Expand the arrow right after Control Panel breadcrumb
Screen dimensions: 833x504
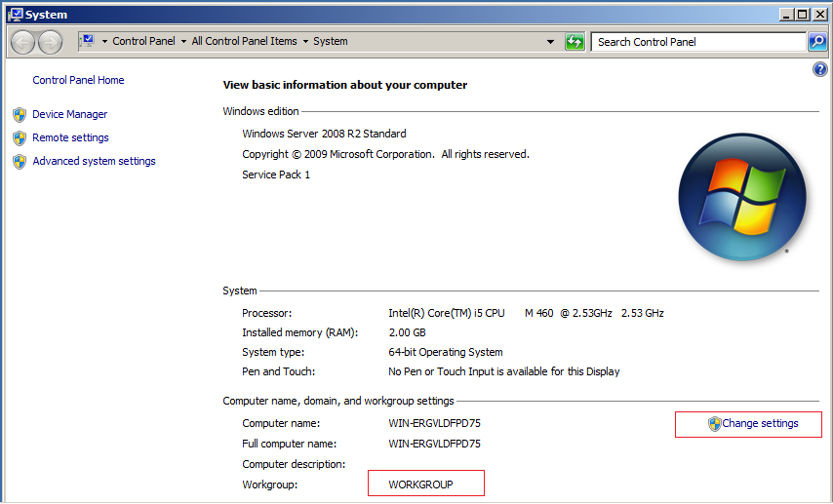click(183, 42)
